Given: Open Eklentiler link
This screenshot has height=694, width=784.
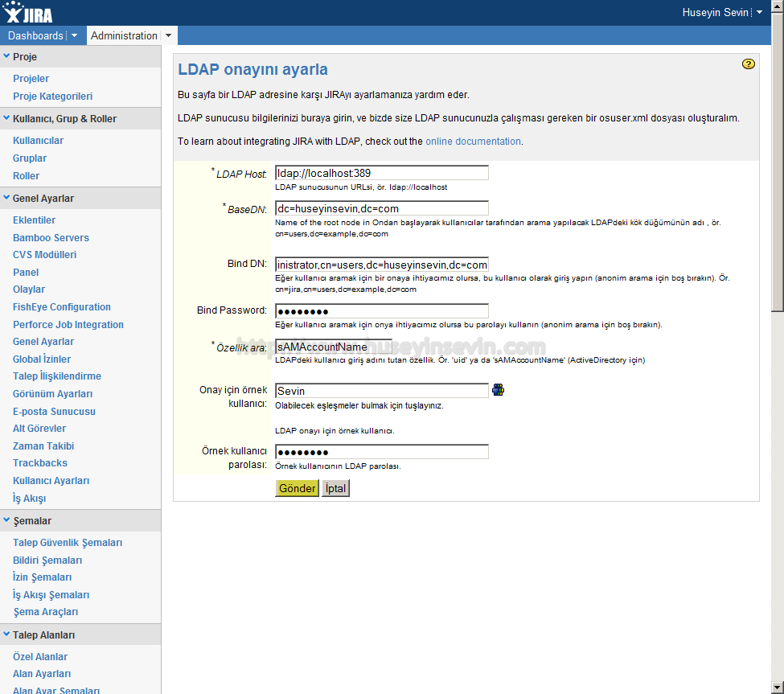Looking at the screenshot, I should 34,220.
